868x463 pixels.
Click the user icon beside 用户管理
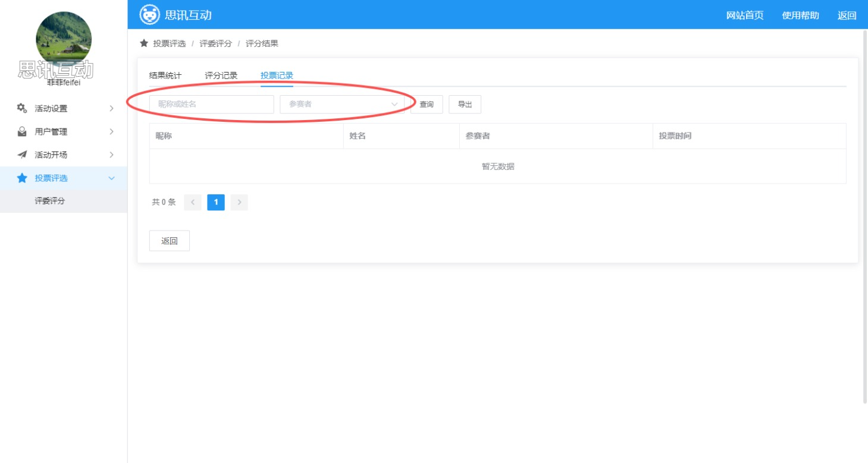pyautogui.click(x=22, y=131)
